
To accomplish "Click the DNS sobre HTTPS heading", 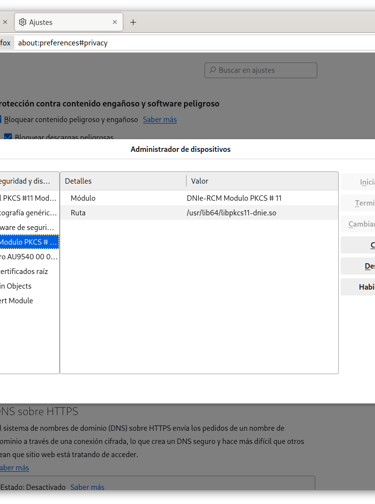I will pos(39,411).
